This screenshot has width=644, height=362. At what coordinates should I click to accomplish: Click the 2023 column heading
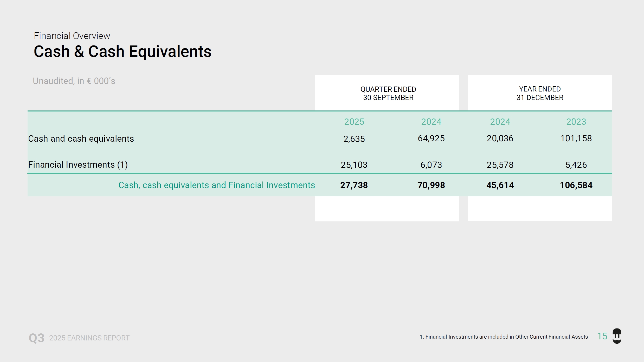pos(576,122)
